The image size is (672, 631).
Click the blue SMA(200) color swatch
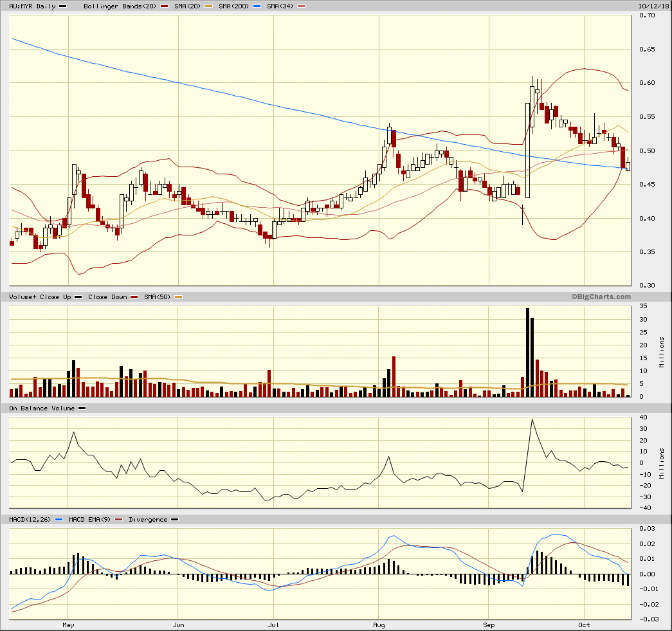(x=257, y=6)
